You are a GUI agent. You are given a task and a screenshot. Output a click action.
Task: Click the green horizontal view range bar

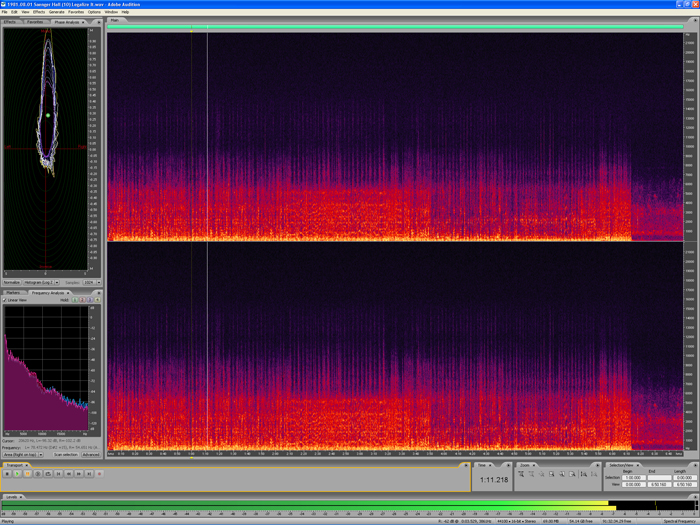tap(395, 27)
